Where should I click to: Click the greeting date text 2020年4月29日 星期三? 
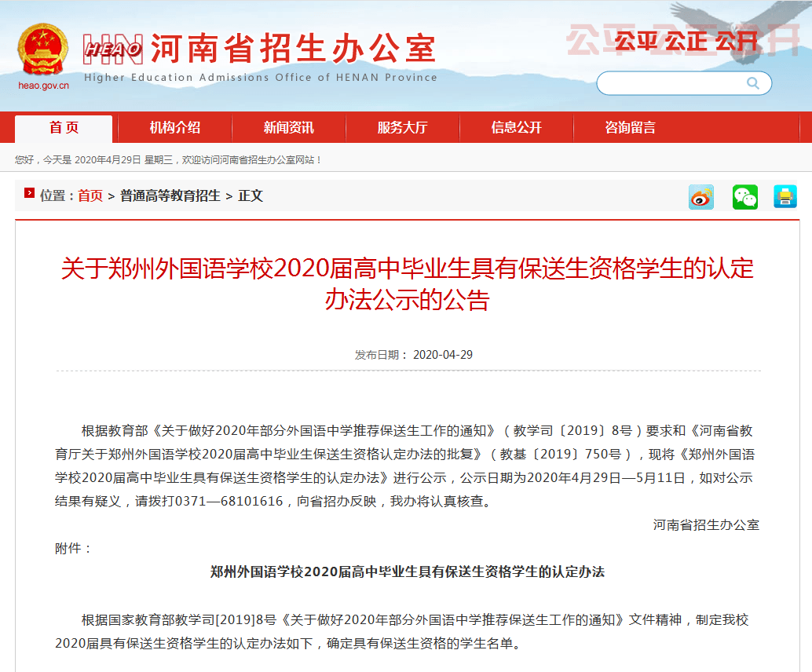click(124, 160)
